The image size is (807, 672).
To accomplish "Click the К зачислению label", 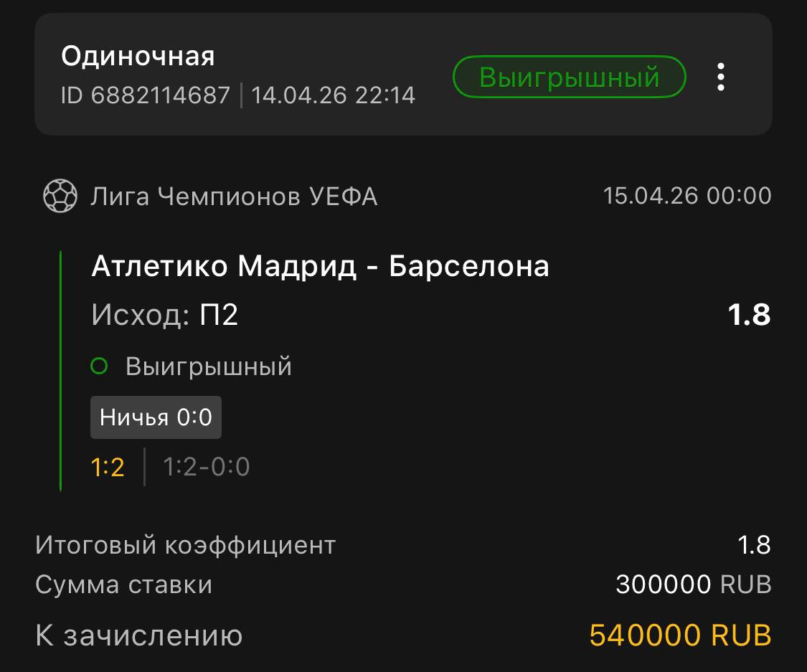I will point(138,635).
